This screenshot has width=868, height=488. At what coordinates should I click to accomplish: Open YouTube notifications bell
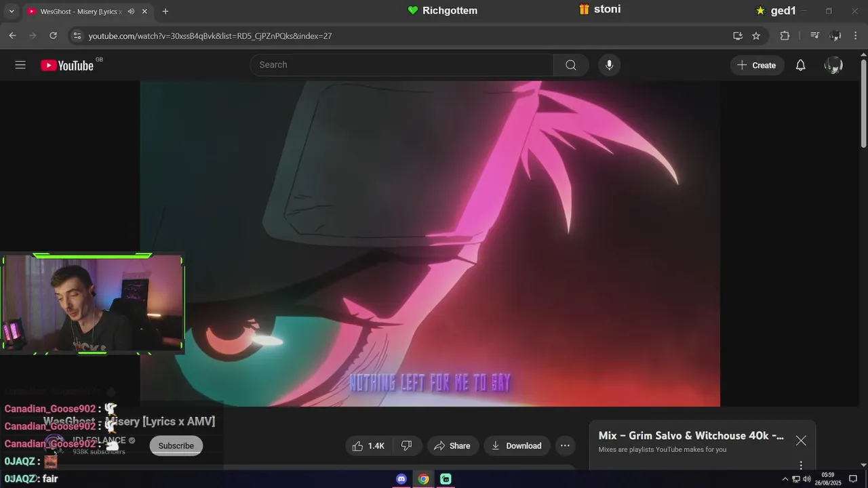click(x=800, y=65)
